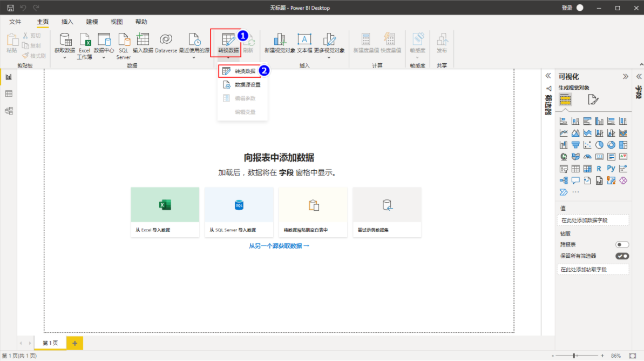Select the pie chart visual
This screenshot has height=361, width=644.
pyautogui.click(x=599, y=145)
